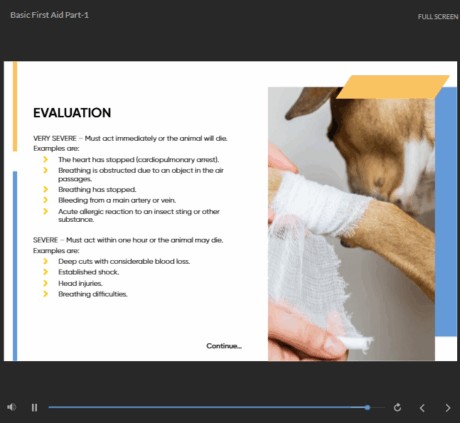
Task: Click the Basic First Aid Part-1 title
Action: pyautogui.click(x=49, y=15)
